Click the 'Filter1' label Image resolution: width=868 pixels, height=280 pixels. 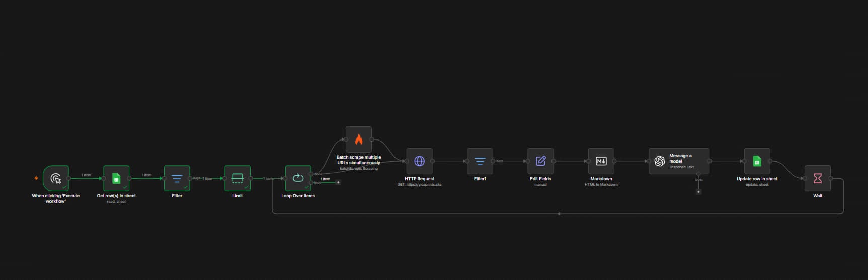tap(480, 179)
